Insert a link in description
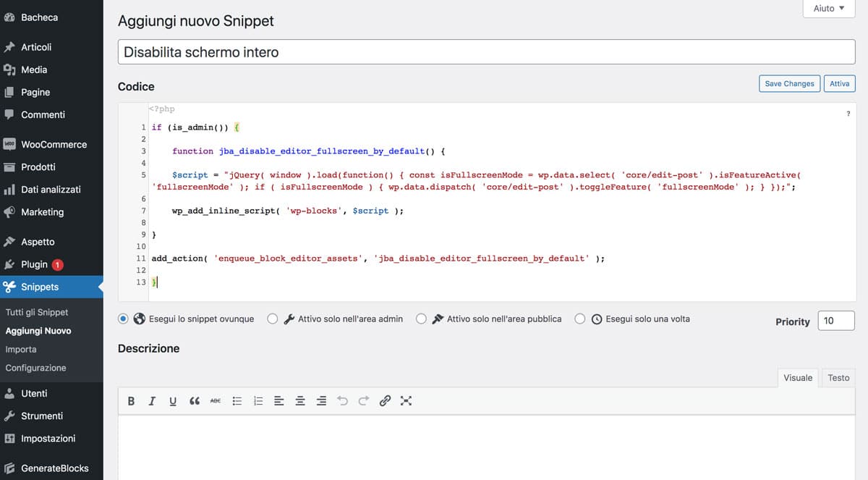868x480 pixels. point(385,400)
